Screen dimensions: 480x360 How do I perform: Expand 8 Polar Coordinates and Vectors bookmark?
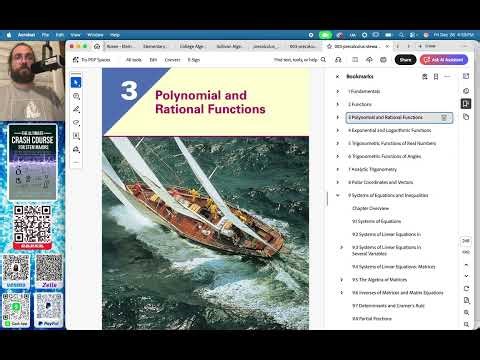tap(337, 182)
